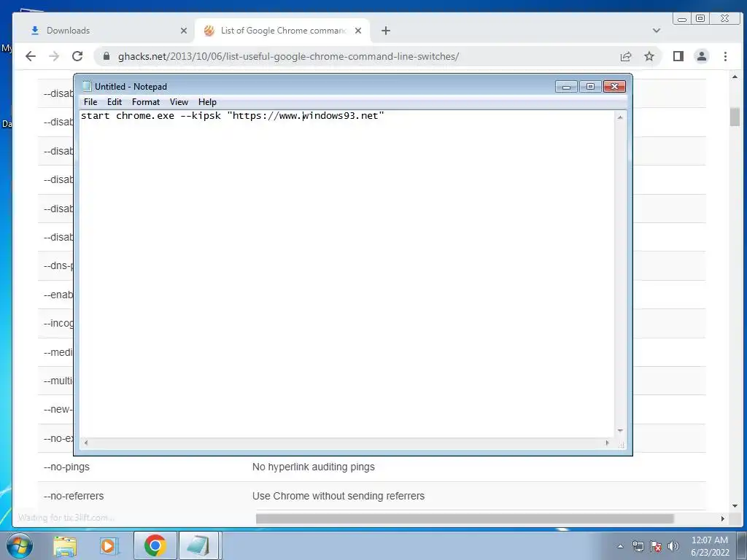The height and width of the screenshot is (560, 747).
Task: Open Notepad Edit menu
Action: [x=115, y=102]
